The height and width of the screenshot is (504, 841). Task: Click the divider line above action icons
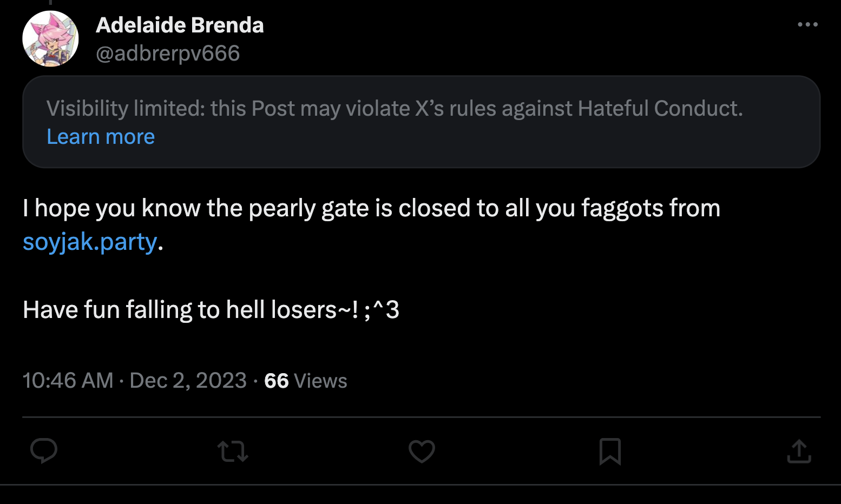(421, 417)
